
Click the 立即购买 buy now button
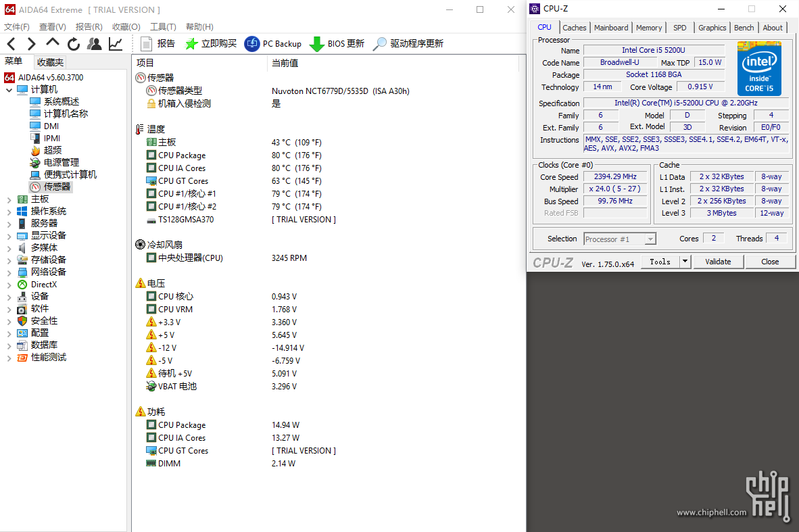tap(211, 44)
